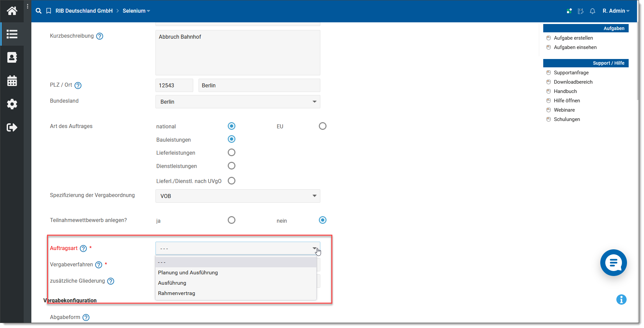The width and height of the screenshot is (644, 328).
Task: Show help for zusätzliche Gliederung
Action: 111,281
